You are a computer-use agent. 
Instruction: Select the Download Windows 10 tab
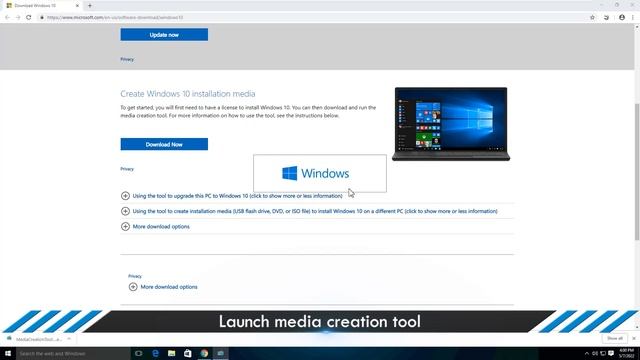(x=42, y=6)
